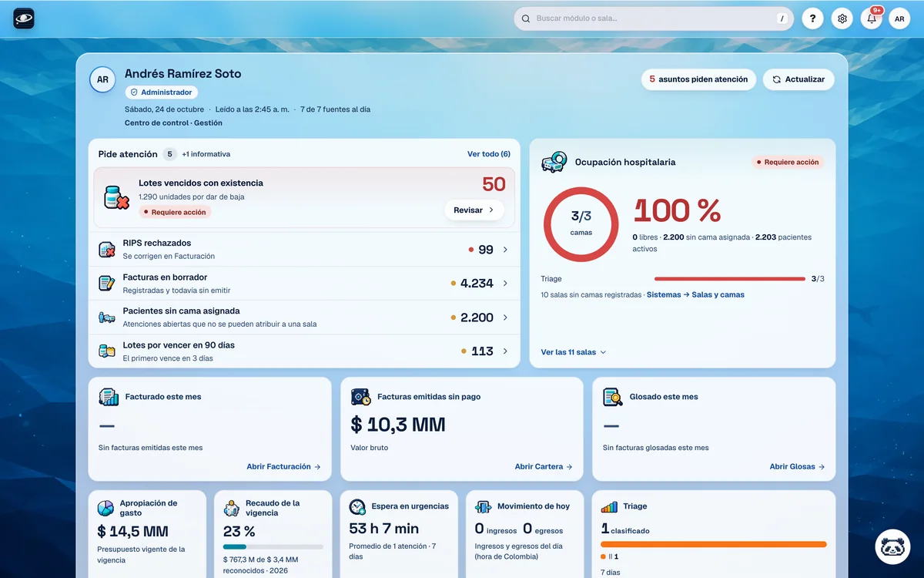Open Lotes por vencer row chevron
Screen dimensions: 924x578
(x=505, y=351)
